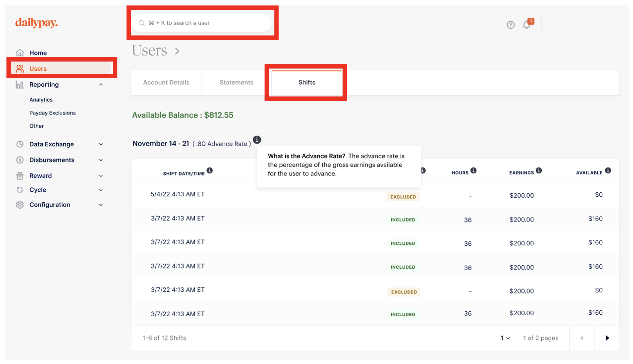Click the search a user field

202,23
